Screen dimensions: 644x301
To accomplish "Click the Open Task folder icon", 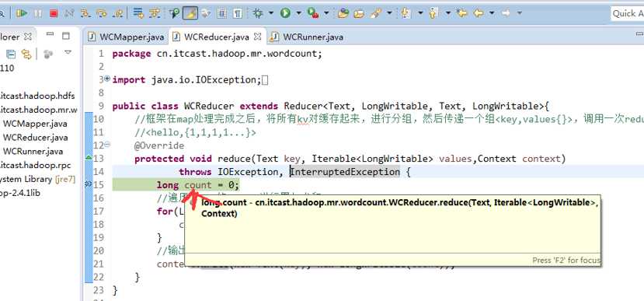I will point(359,13).
